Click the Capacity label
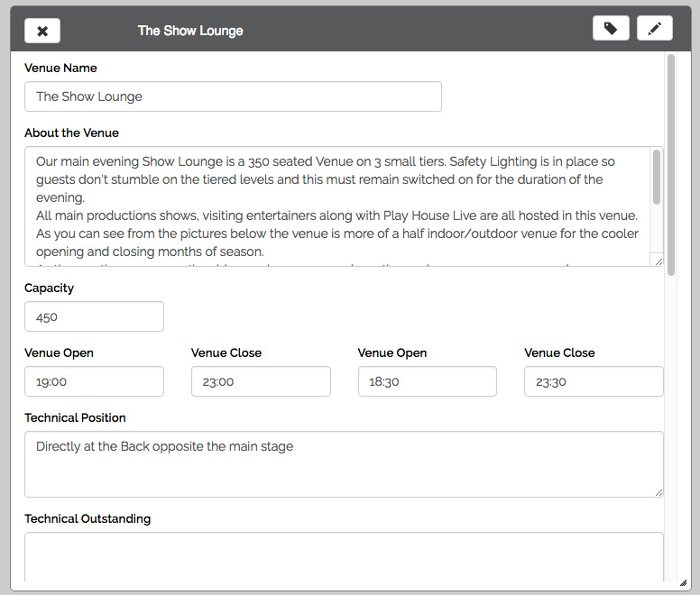700x595 pixels. coord(50,288)
